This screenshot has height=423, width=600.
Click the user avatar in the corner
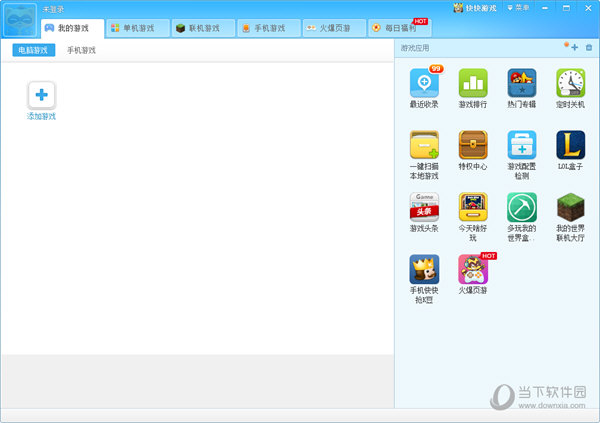(x=20, y=20)
